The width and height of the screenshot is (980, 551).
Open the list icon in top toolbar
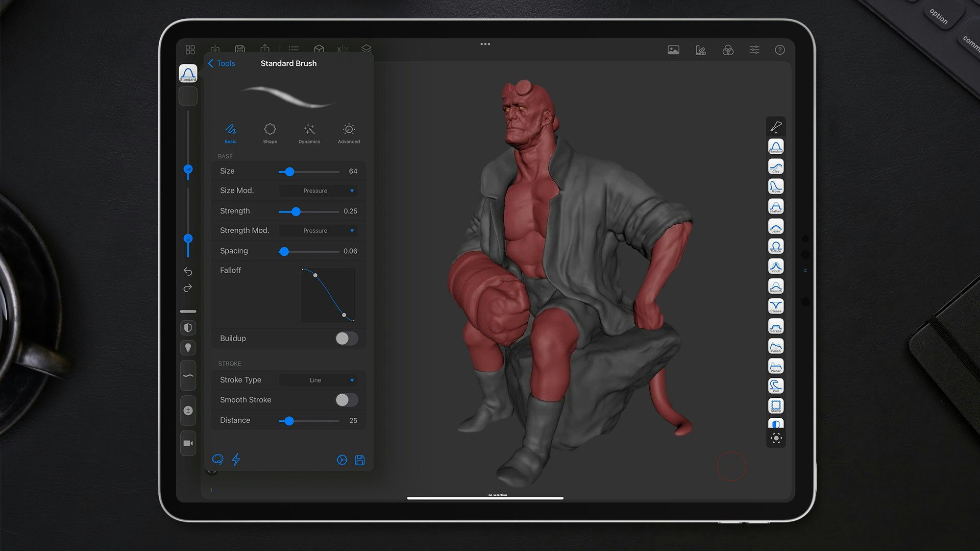[x=293, y=49]
